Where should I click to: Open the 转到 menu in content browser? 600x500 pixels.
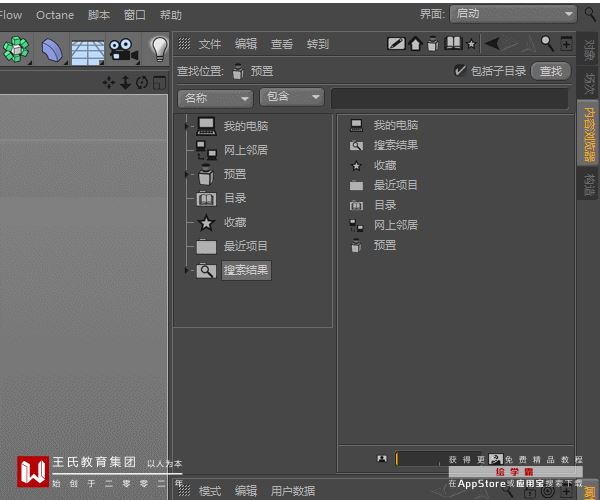[x=318, y=44]
